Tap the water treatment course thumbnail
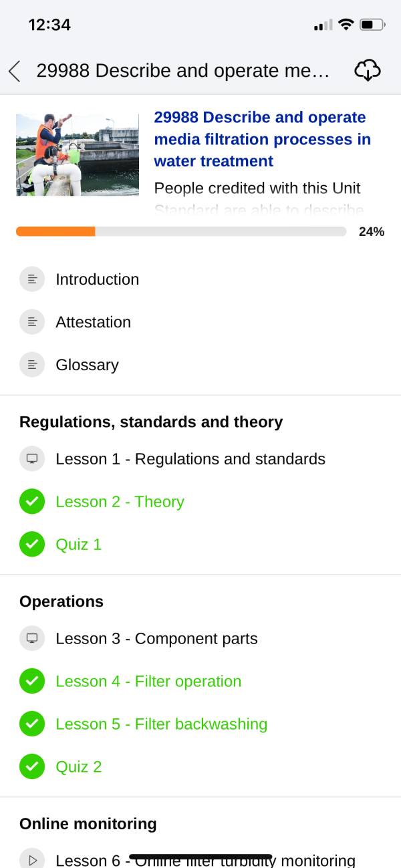401x868 pixels. (78, 155)
